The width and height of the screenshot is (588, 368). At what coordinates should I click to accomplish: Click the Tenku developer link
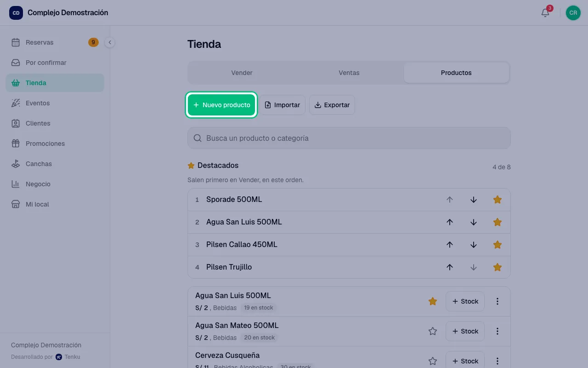[68, 357]
